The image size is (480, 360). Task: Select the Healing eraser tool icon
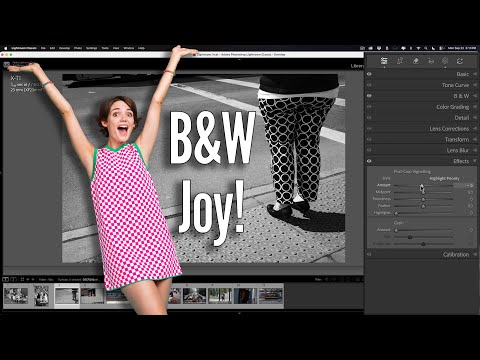pos(415,61)
